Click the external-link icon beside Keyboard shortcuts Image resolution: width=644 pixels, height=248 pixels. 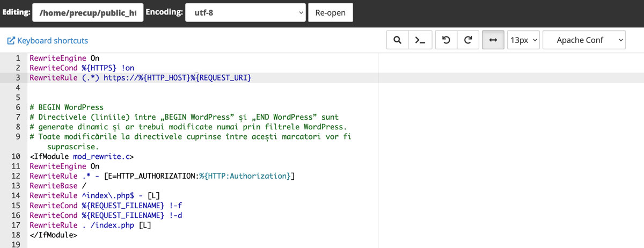point(11,41)
